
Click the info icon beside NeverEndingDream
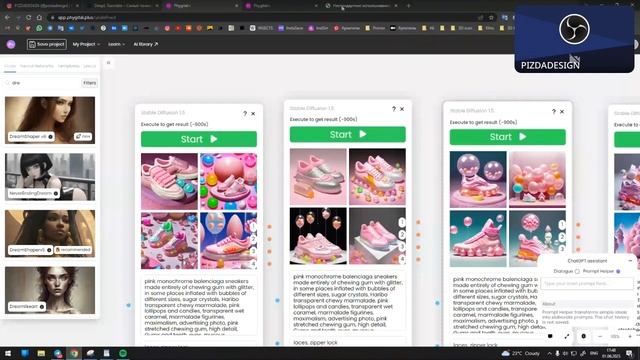[x=56, y=193]
